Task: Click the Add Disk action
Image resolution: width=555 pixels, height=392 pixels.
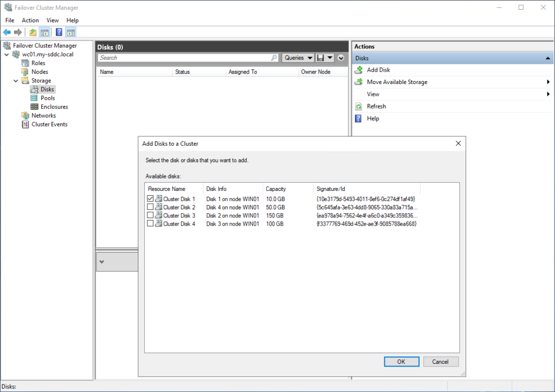Action: click(x=378, y=70)
